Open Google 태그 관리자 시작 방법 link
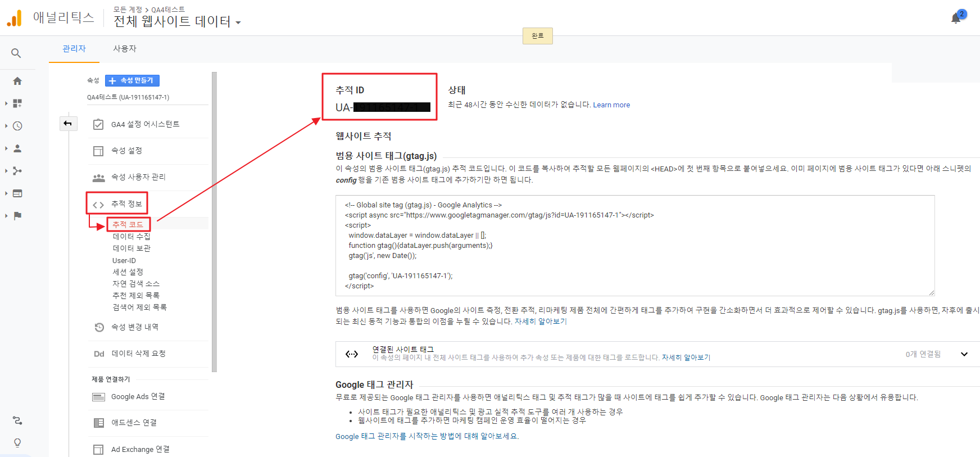Viewport: 980px width, 457px height. [x=427, y=436]
